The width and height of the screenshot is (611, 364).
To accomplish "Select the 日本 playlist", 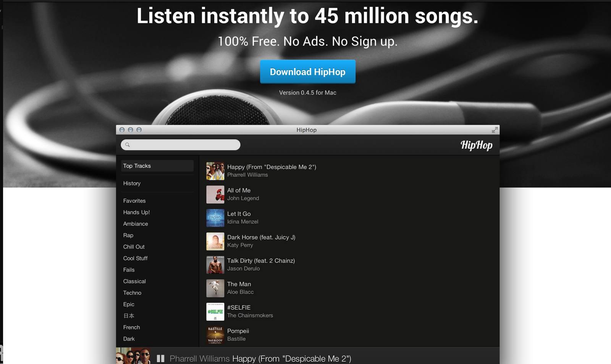I will (129, 316).
